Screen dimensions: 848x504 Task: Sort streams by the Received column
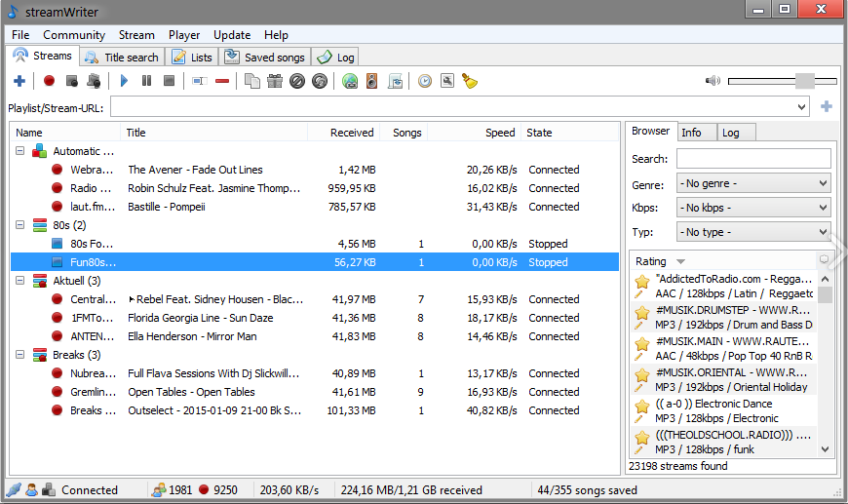point(343,133)
